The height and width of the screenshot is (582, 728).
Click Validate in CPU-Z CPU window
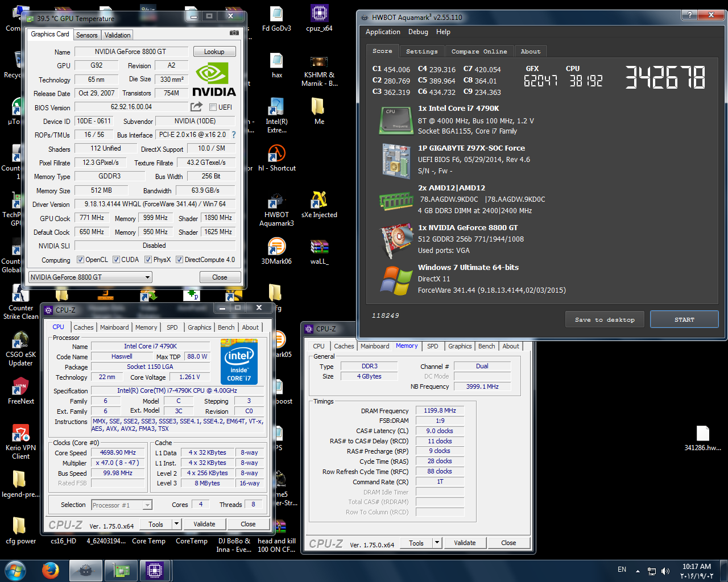(x=204, y=524)
